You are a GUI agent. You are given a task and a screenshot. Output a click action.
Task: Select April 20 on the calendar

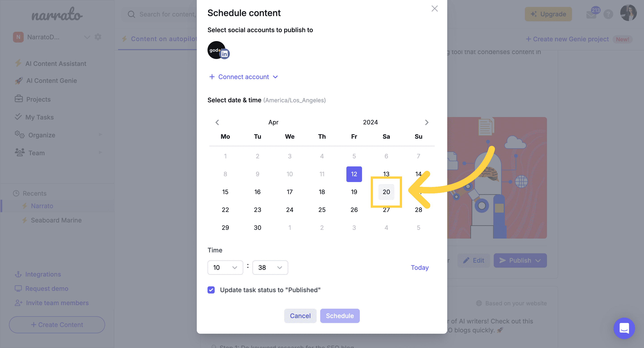coord(386,192)
